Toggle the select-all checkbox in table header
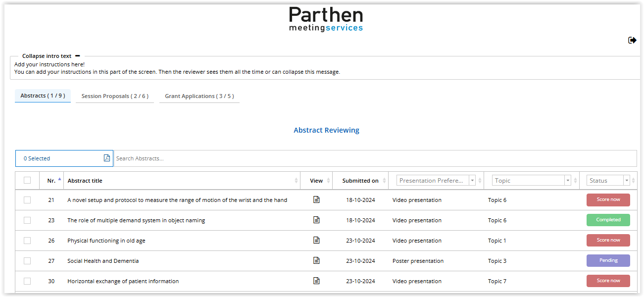This screenshot has height=297, width=644. tap(27, 181)
